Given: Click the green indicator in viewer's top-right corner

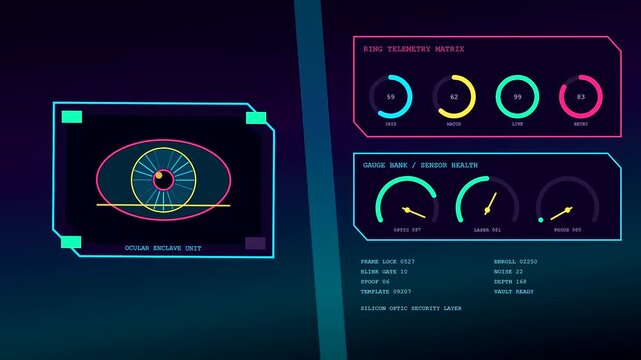Looking at the screenshot, I should tap(256, 118).
